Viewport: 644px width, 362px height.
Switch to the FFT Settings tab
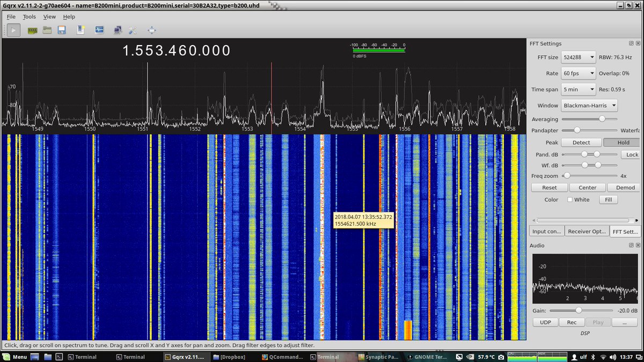point(625,232)
